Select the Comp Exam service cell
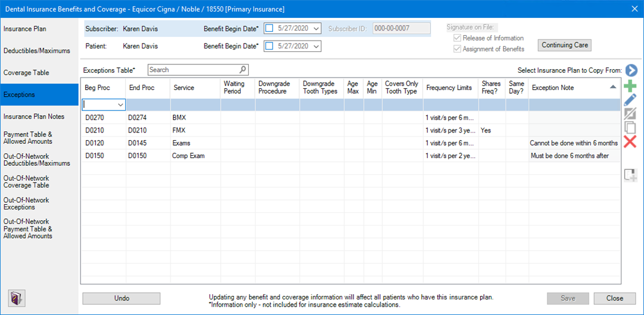Viewport: 644px width, 315px height. 196,156
